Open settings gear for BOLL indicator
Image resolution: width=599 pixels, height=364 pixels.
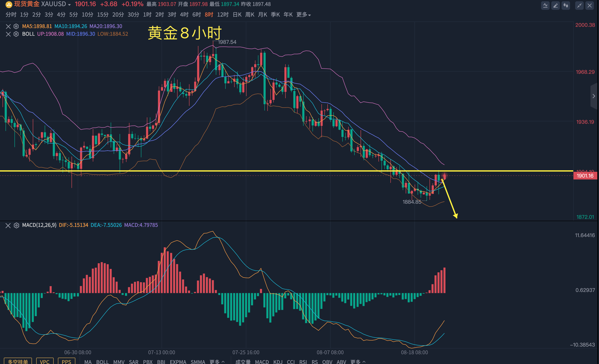tap(16, 34)
